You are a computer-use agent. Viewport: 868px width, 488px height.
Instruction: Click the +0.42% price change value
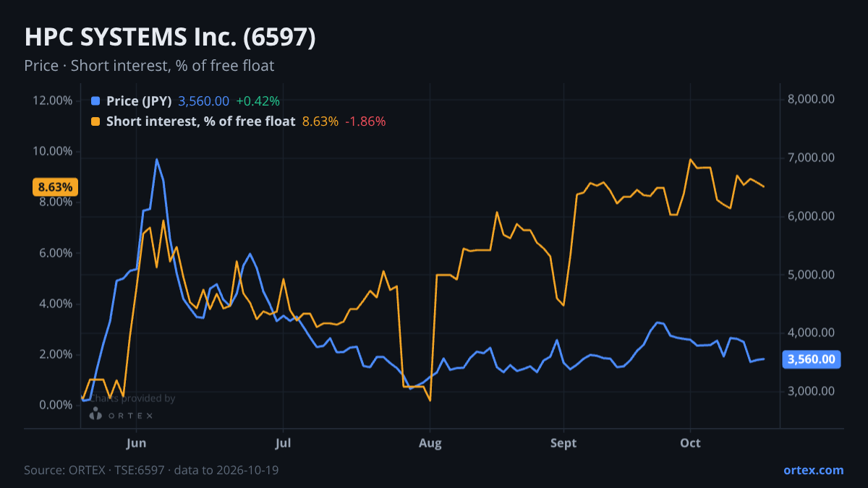click(258, 101)
